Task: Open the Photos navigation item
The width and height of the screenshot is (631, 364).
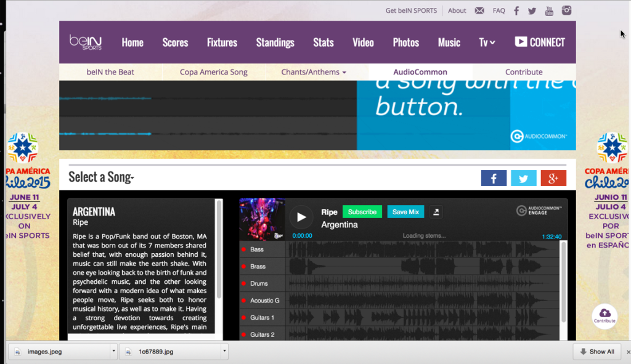Action: (x=405, y=42)
